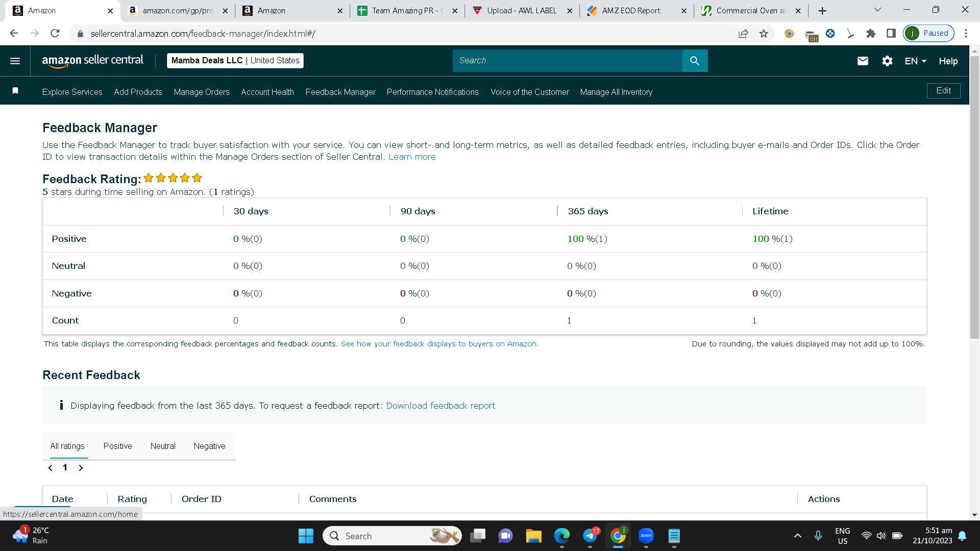The height and width of the screenshot is (551, 980).
Task: Toggle Chrome side panel
Action: tap(891, 34)
